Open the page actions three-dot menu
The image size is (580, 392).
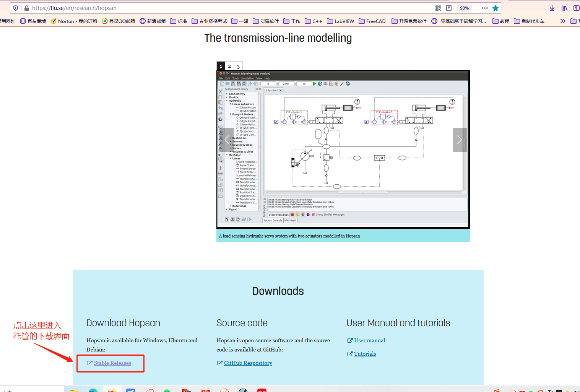pyautogui.click(x=485, y=8)
